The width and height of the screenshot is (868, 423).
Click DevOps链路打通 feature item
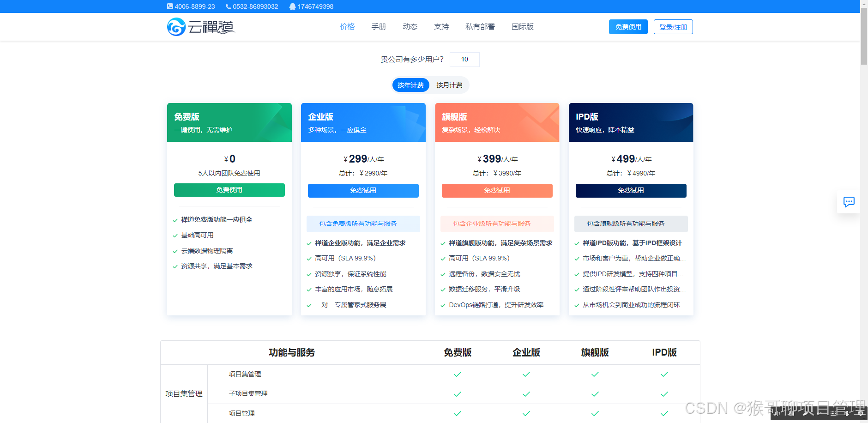pos(496,305)
